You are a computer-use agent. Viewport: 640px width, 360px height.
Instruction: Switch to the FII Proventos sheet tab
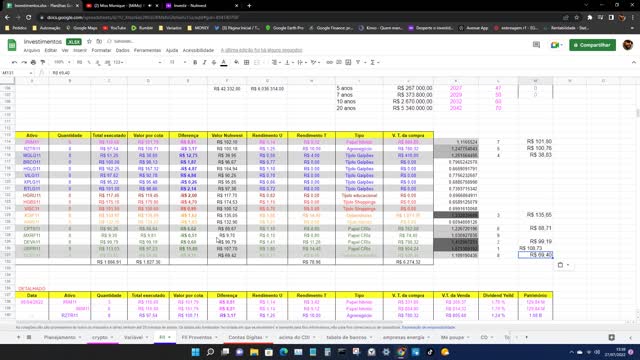point(200,337)
